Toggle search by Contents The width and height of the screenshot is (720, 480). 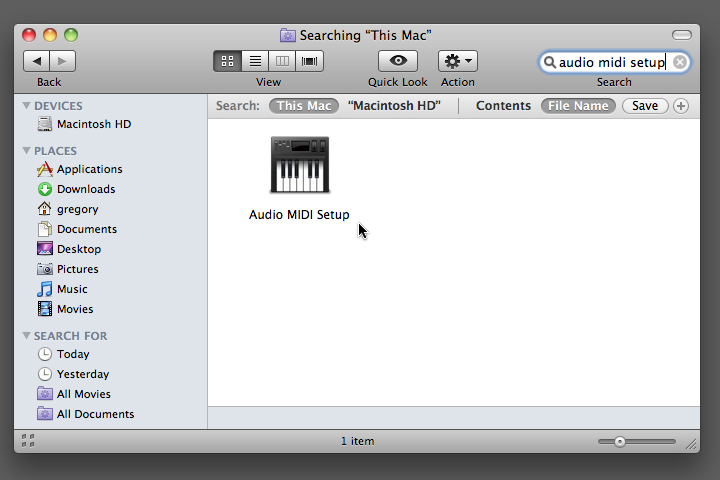click(x=503, y=106)
